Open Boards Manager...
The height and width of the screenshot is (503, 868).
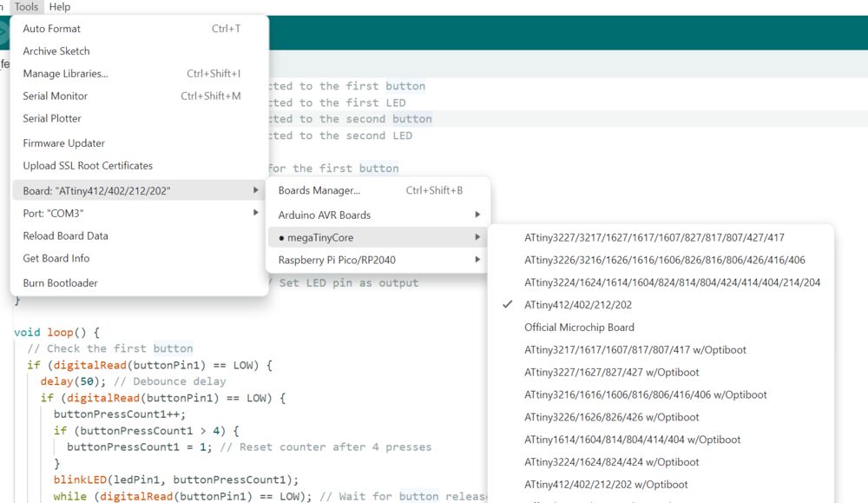click(x=378, y=190)
